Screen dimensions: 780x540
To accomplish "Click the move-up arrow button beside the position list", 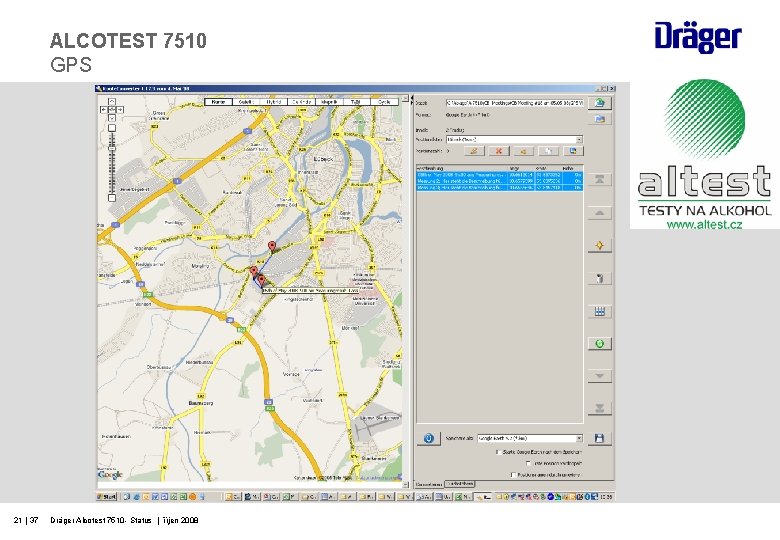I will point(599,213).
